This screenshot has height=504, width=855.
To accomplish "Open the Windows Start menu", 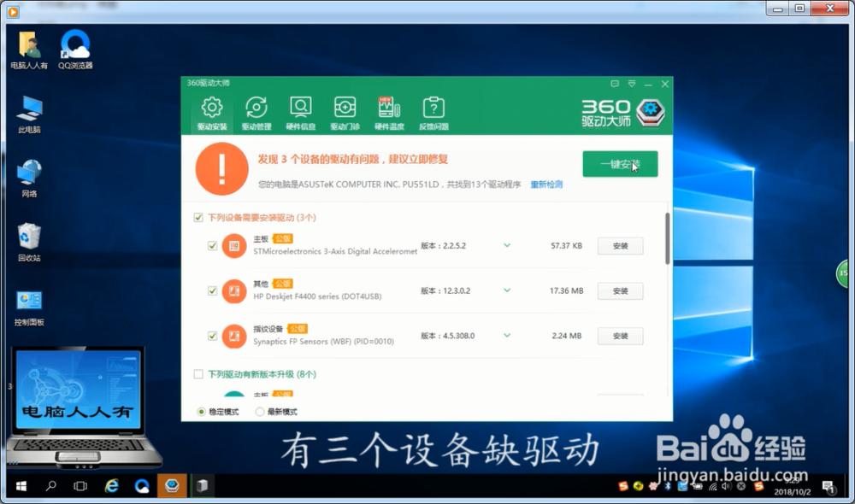I will coord(21,486).
